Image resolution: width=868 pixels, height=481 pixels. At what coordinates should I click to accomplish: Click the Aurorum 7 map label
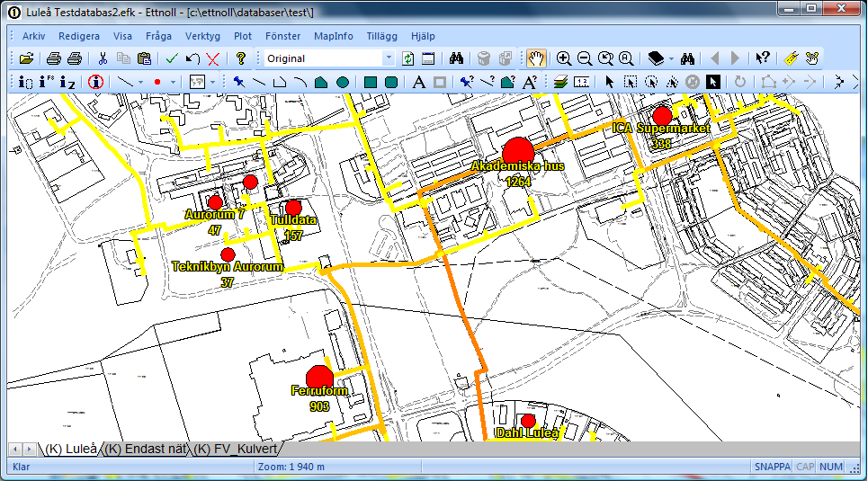tap(214, 214)
